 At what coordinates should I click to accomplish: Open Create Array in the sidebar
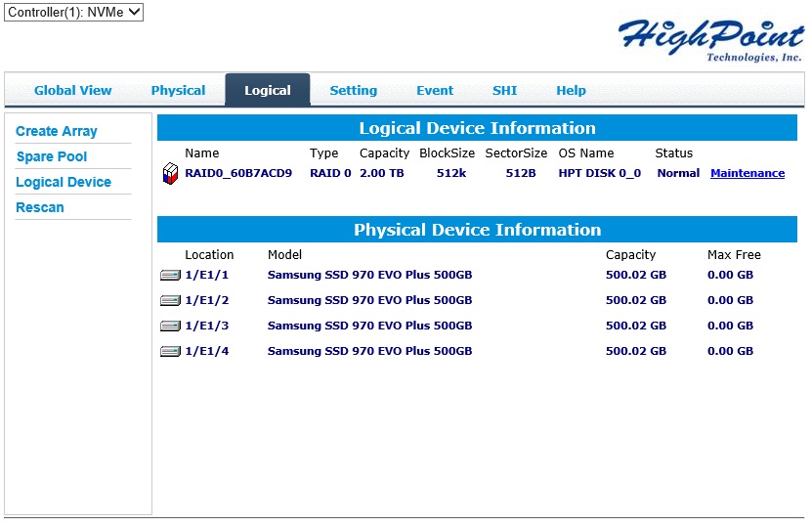click(57, 131)
